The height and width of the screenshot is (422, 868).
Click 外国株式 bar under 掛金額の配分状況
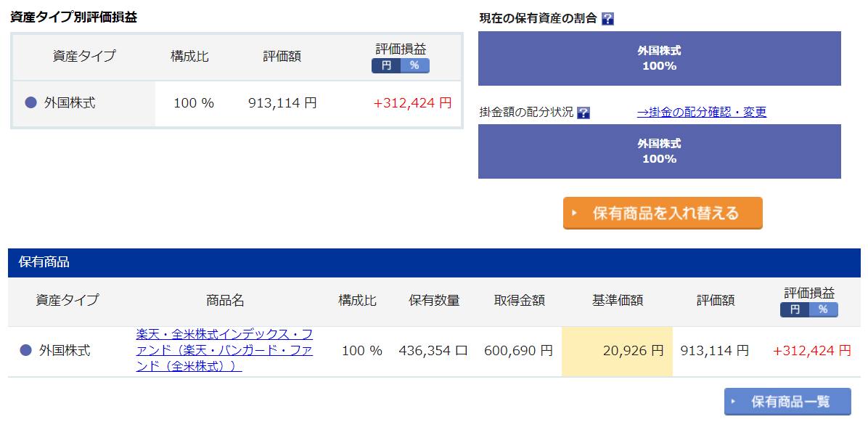tap(659, 151)
